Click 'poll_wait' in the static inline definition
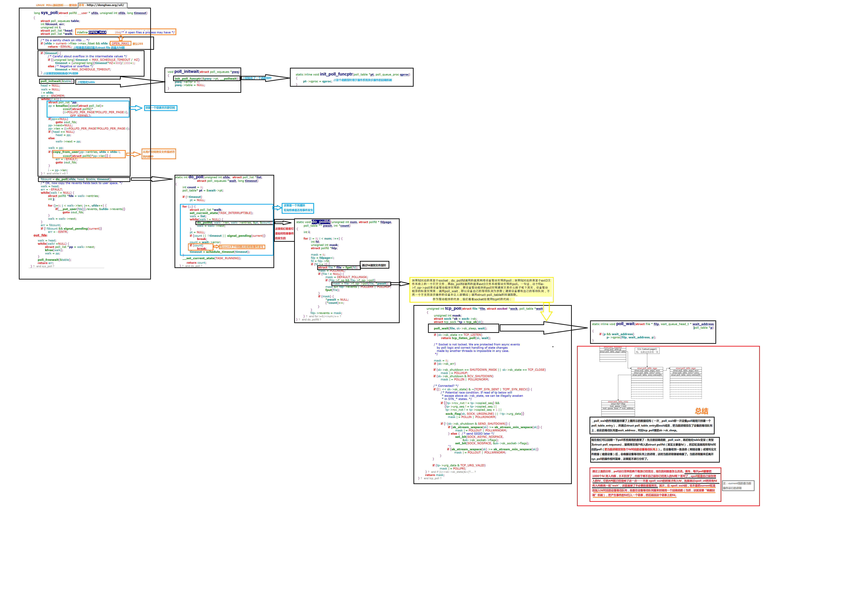 point(625,324)
